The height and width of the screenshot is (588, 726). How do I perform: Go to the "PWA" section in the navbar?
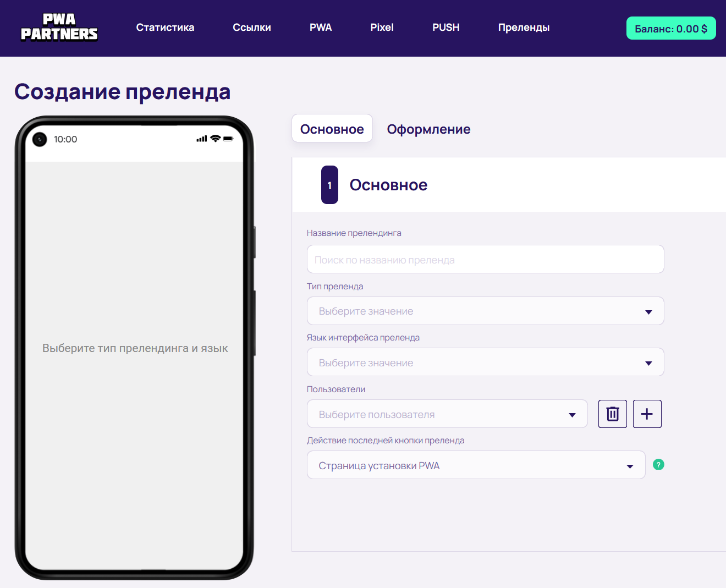321,27
